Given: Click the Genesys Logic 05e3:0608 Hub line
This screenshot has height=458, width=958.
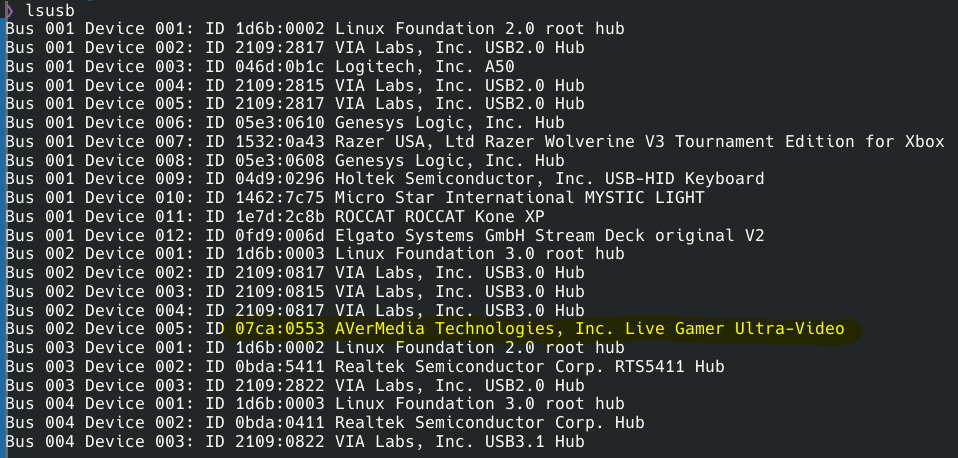Looking at the screenshot, I should (x=285, y=161).
